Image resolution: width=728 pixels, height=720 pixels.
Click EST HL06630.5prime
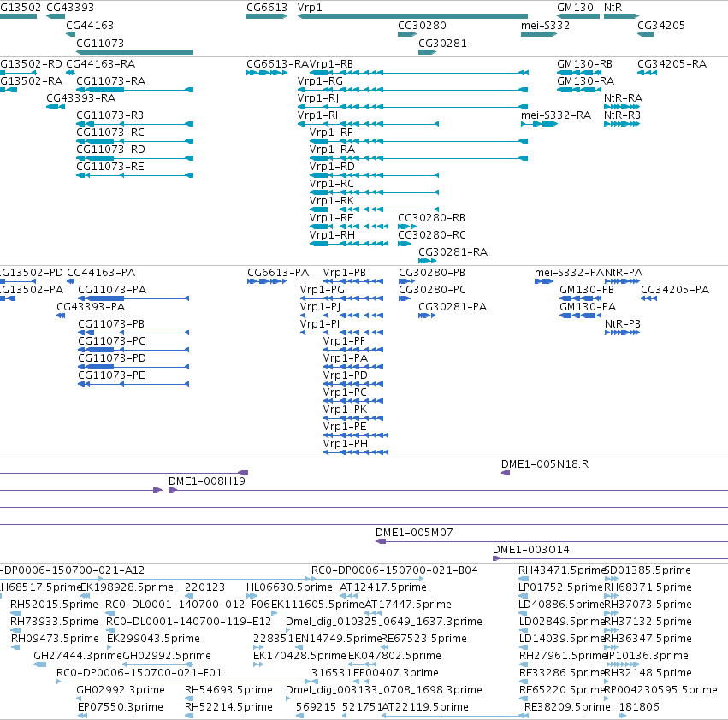pos(289,587)
